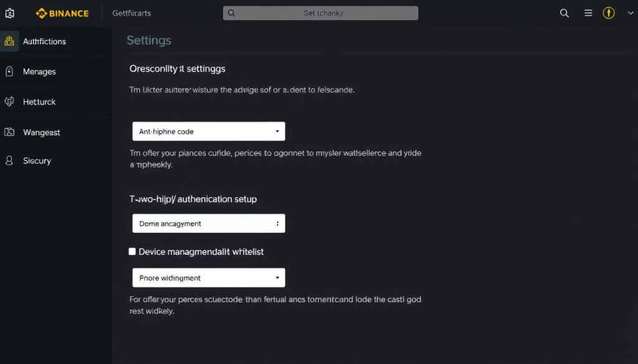Open the Menages sidebar item
Image resolution: width=638 pixels, height=364 pixels.
click(x=56, y=72)
